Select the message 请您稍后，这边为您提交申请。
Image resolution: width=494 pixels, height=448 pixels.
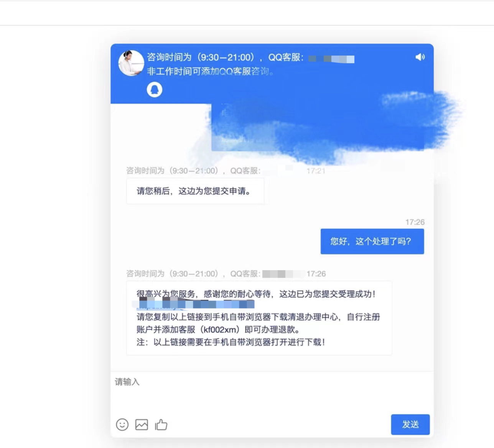[195, 191]
